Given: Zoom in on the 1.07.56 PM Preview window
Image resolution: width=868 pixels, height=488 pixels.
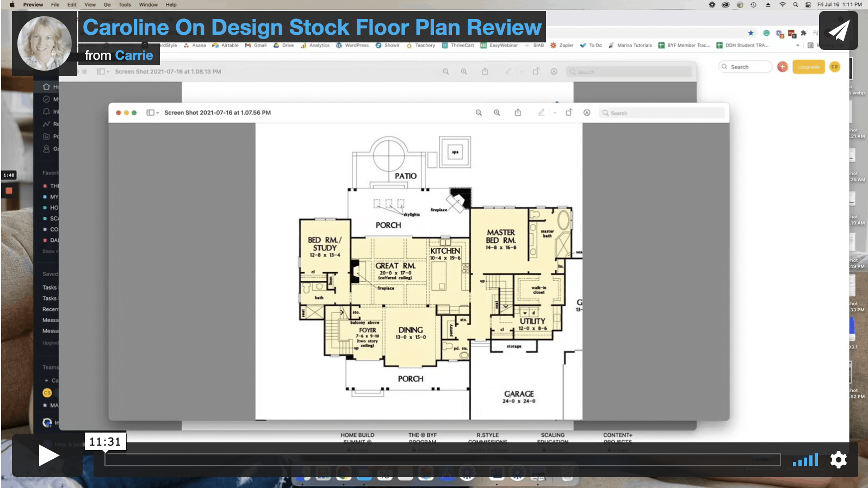Looking at the screenshot, I should [x=497, y=113].
